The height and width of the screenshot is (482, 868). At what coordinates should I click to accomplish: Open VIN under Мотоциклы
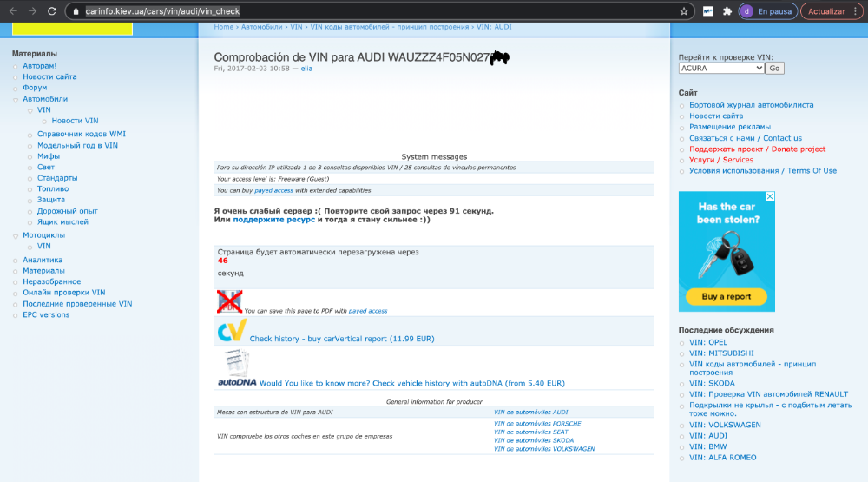[43, 246]
